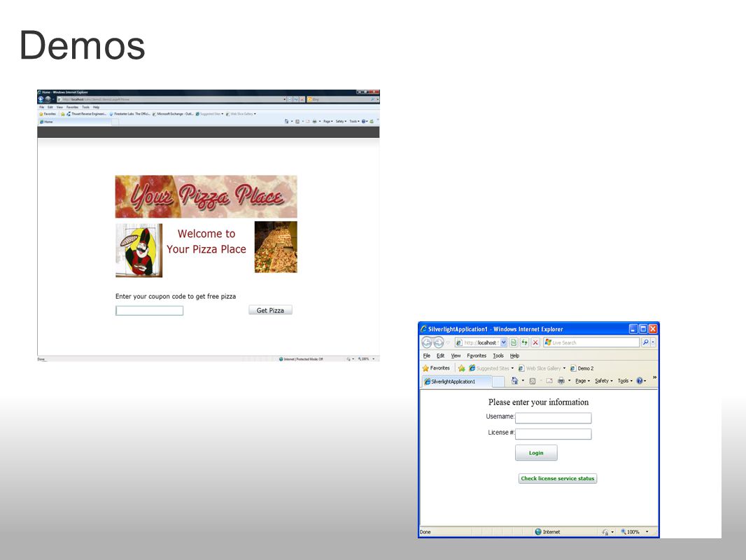Screen dimensions: 746x560
Task: Click the Get Pizza button
Action: [270, 310]
